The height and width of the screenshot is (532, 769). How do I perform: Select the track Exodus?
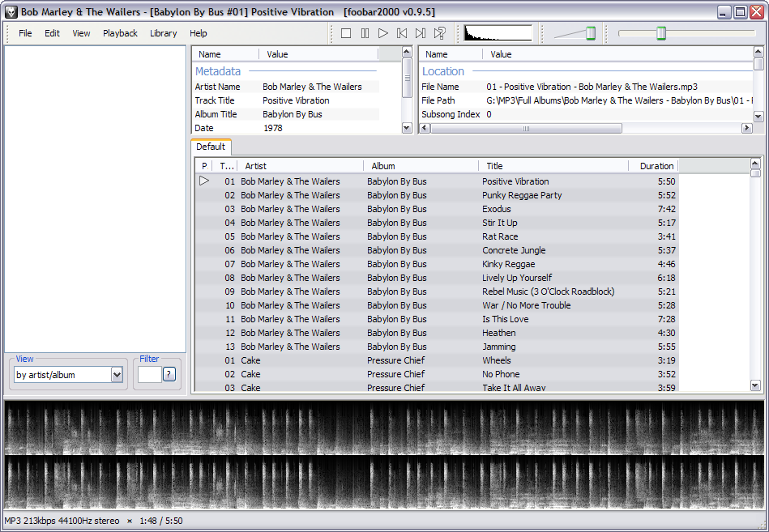437,209
